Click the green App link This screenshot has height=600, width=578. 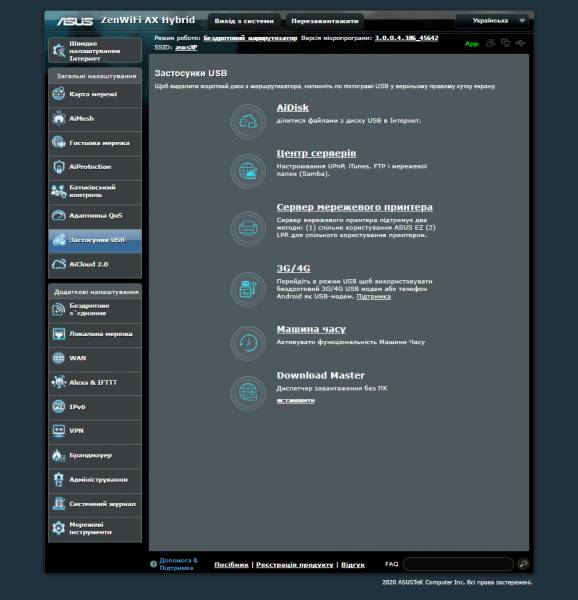pos(472,44)
